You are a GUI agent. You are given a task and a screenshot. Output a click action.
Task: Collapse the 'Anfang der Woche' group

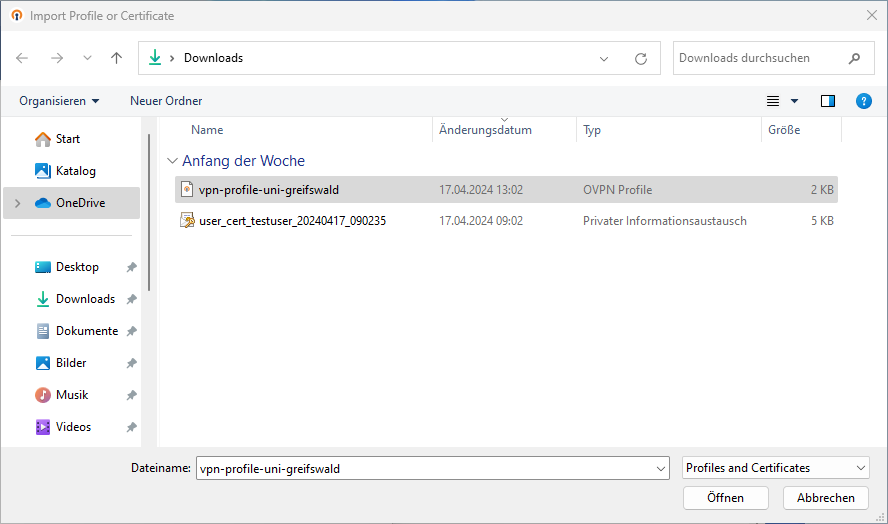173,161
